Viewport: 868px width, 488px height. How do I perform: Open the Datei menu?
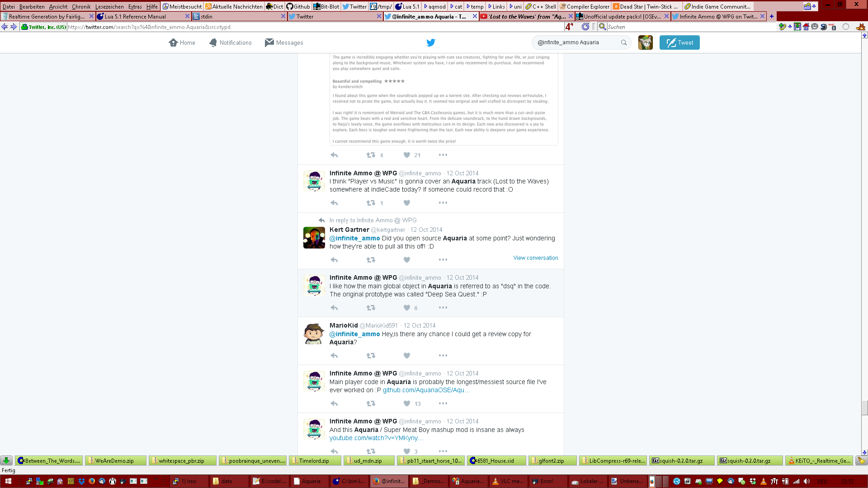tap(9, 6)
